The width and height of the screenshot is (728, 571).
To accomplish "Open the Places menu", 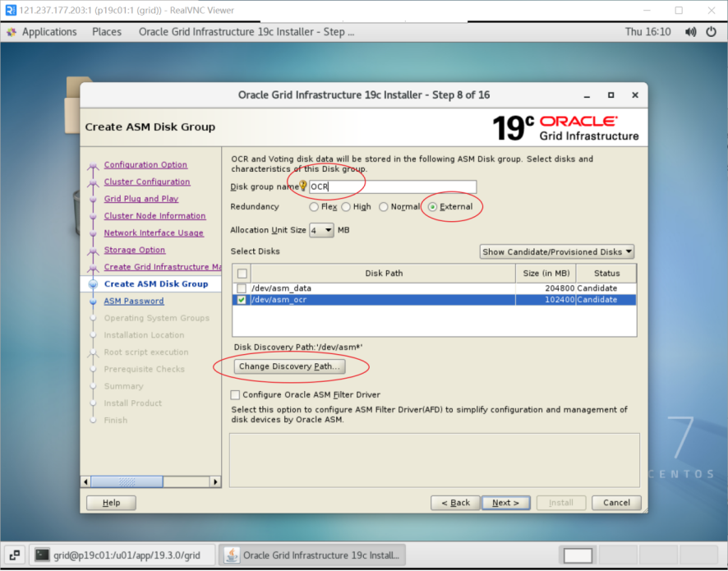I will coord(107,32).
